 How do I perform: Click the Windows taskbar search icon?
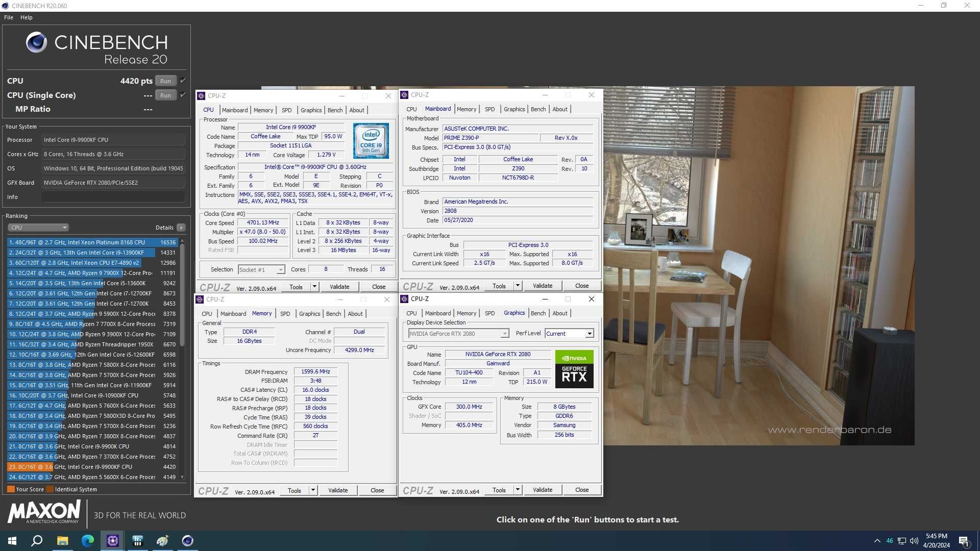coord(37,541)
